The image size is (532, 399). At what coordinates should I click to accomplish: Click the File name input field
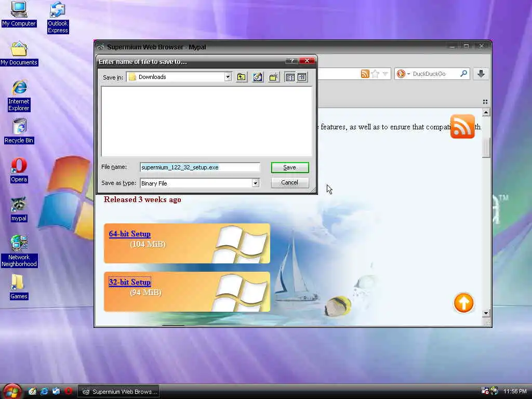click(200, 167)
